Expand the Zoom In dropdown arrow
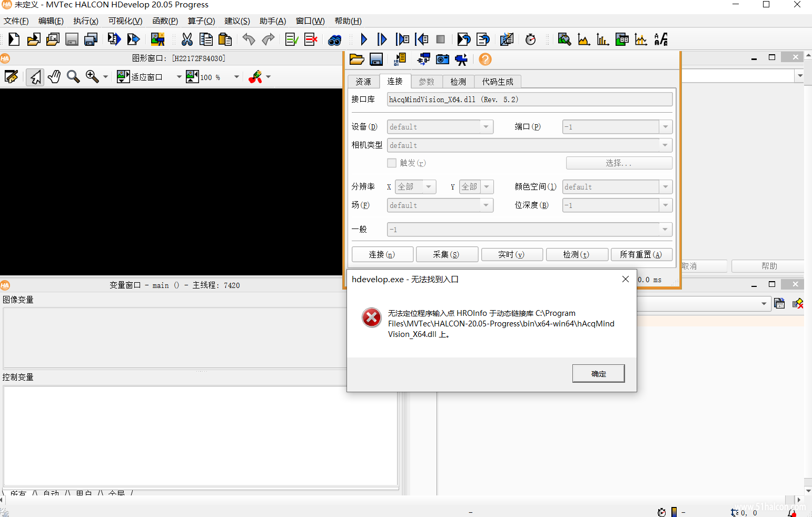This screenshot has width=812, height=517. (105, 77)
